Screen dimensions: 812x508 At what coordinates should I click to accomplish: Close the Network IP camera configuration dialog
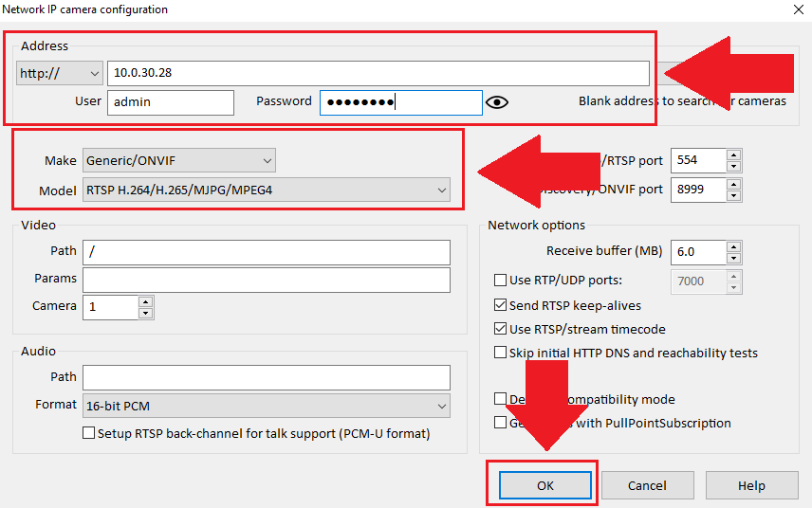(795, 9)
